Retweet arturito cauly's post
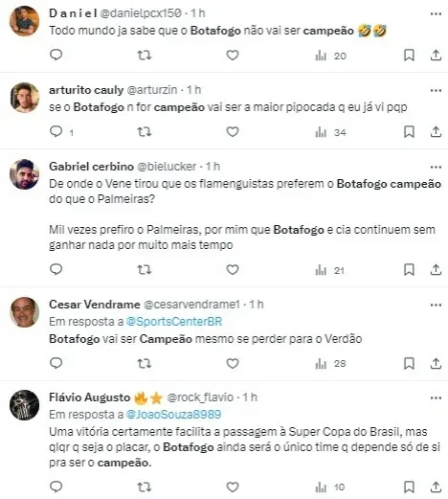448x499 pixels. tap(145, 132)
